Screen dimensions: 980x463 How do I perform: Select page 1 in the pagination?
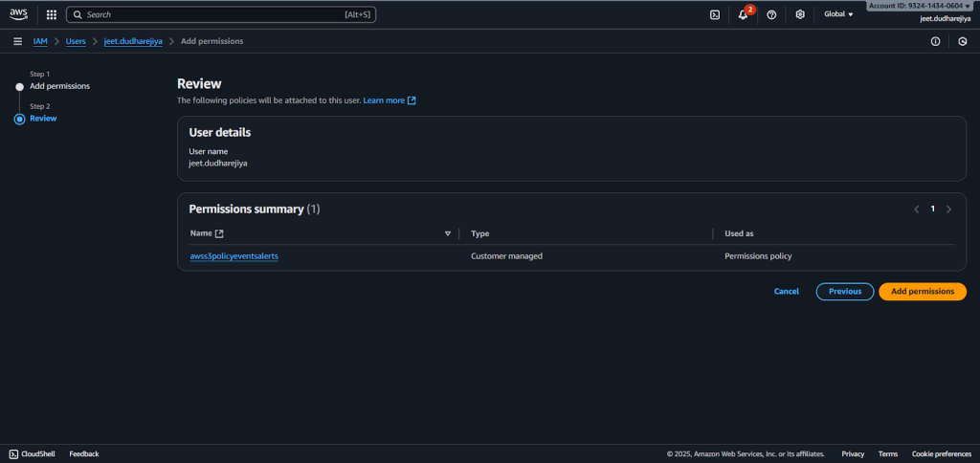click(932, 209)
